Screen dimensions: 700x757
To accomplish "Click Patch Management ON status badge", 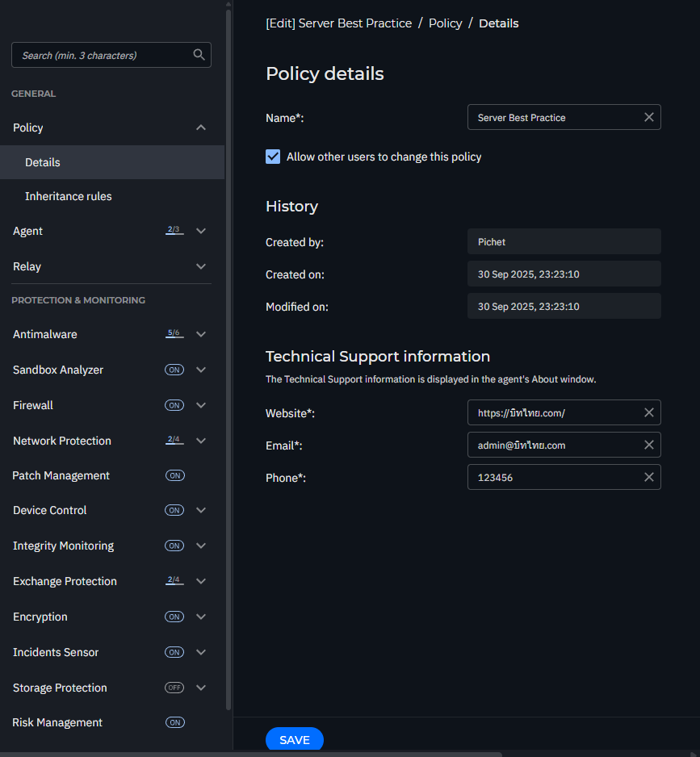I will pyautogui.click(x=174, y=475).
